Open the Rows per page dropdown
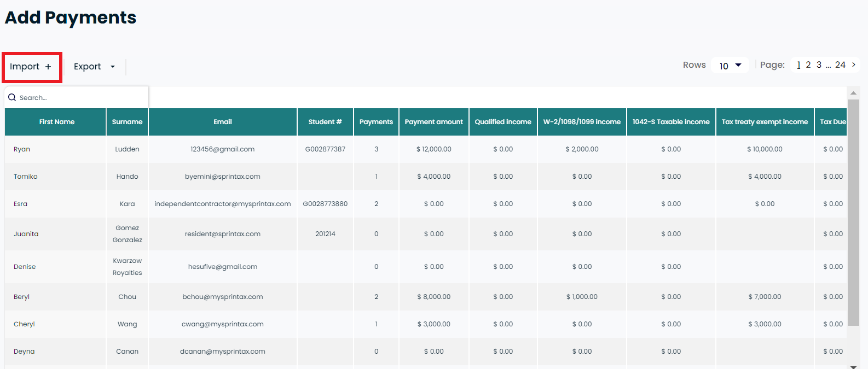The height and width of the screenshot is (369, 868). [730, 66]
